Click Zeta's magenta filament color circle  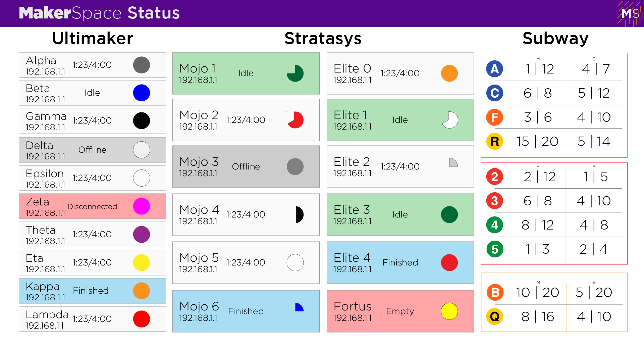[142, 206]
